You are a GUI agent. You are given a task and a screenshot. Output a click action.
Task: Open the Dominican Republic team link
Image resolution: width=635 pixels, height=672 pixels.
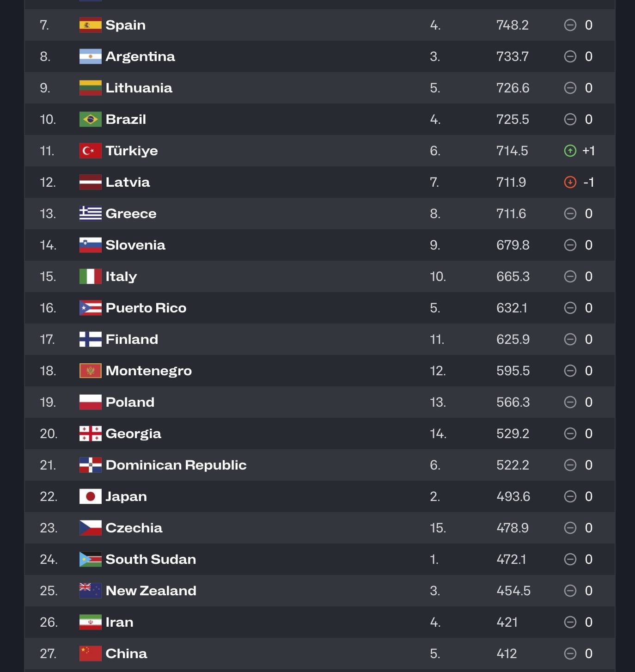point(176,465)
